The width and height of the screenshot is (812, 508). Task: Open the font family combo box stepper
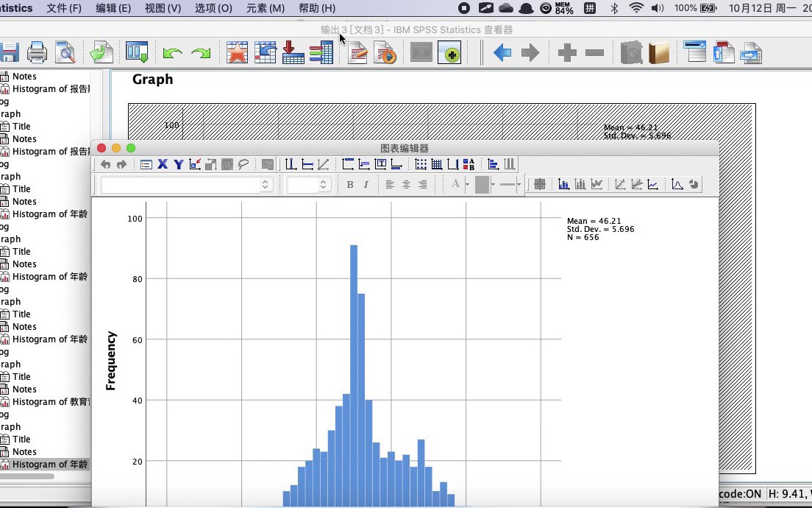click(x=265, y=185)
